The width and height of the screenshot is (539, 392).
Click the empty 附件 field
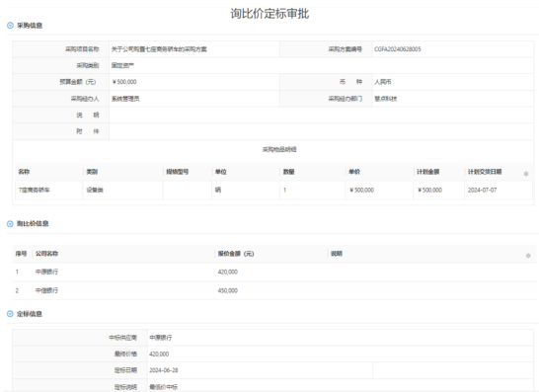pyautogui.click(x=322, y=131)
